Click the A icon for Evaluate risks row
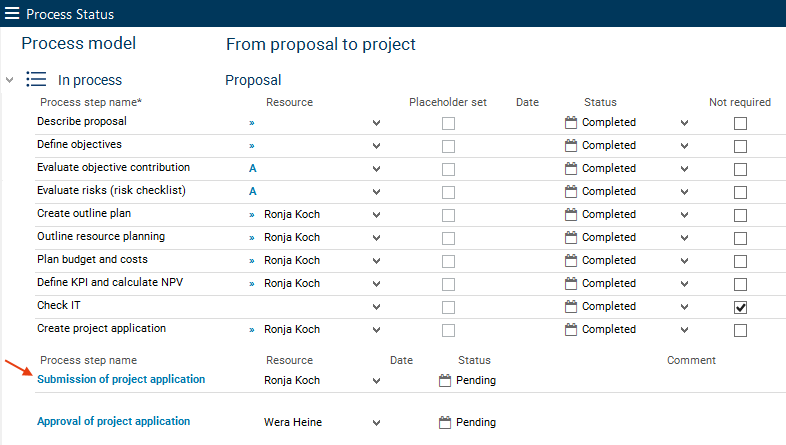The width and height of the screenshot is (786, 445). (x=253, y=191)
